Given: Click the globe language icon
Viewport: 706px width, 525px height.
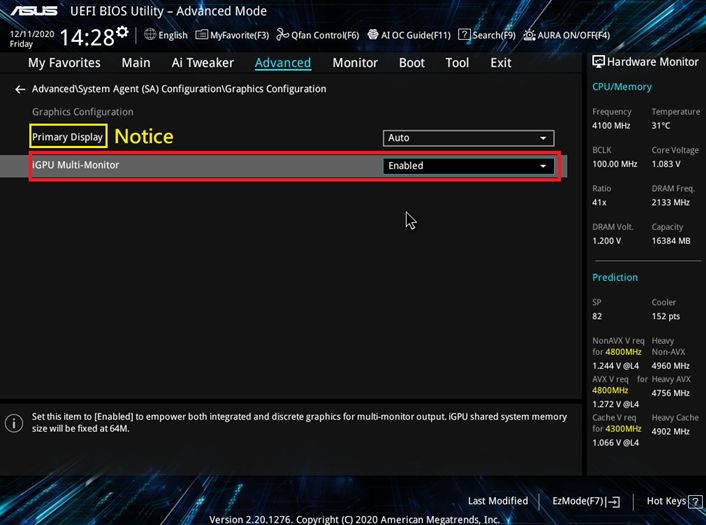Looking at the screenshot, I should point(150,34).
